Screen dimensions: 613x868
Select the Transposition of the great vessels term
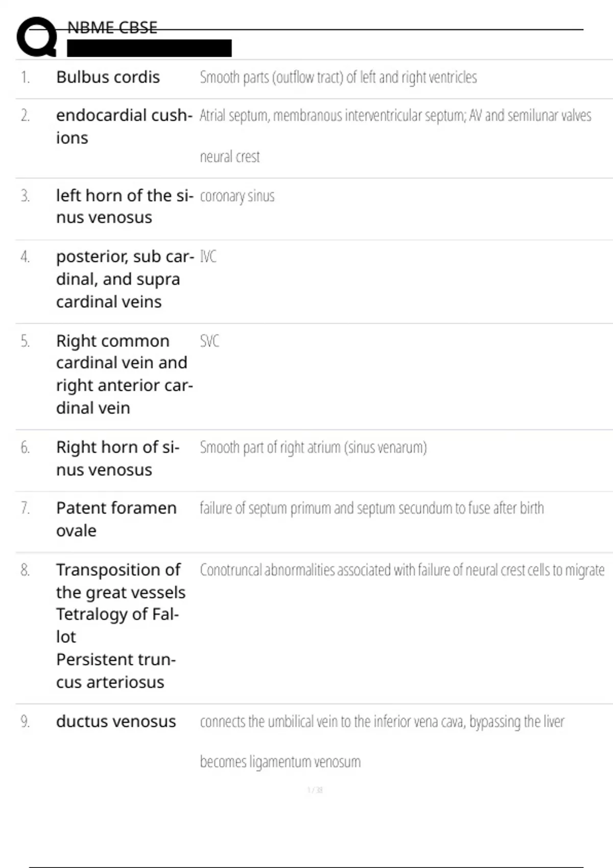click(121, 581)
